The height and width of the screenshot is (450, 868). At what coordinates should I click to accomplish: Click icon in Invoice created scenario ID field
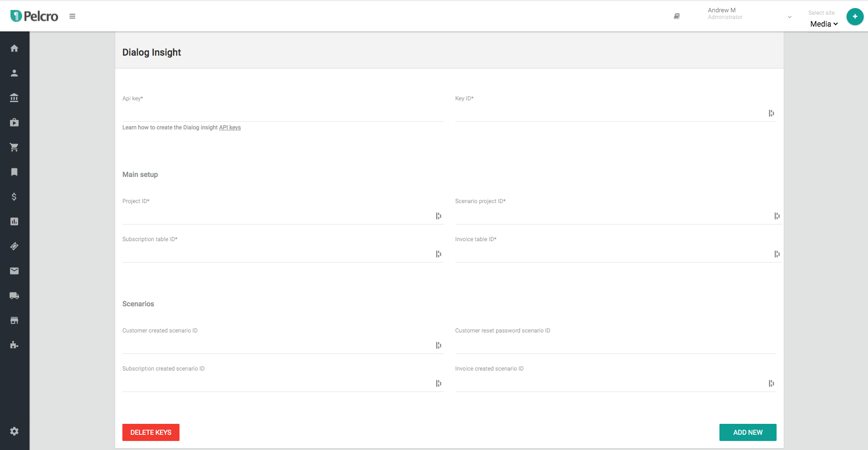point(771,383)
